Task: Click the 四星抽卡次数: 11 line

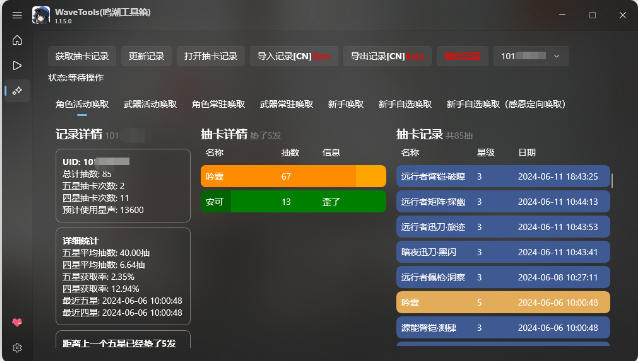Action: pos(96,198)
